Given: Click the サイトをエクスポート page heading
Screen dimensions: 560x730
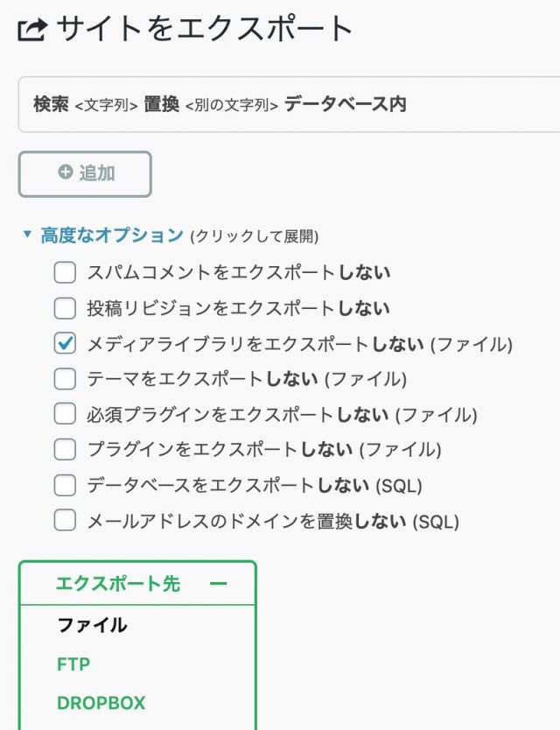Looking at the screenshot, I should pos(204,31).
